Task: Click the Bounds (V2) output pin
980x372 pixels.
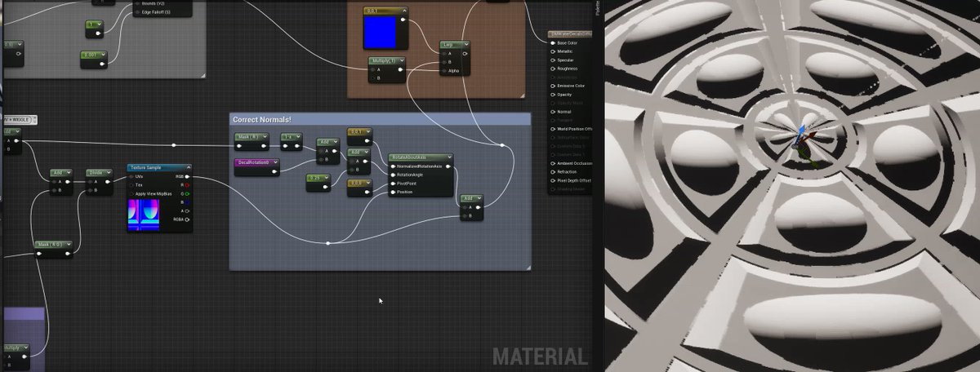Action: (136, 3)
